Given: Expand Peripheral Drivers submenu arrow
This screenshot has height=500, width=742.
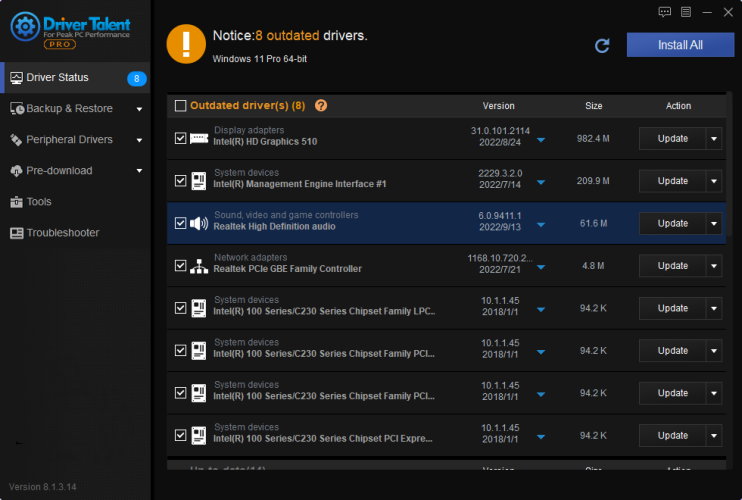Looking at the screenshot, I should [139, 140].
